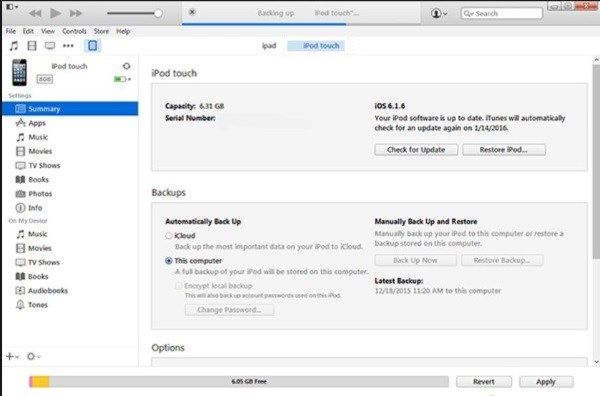Click the Restore iPod button
600x396 pixels.
coord(504,150)
